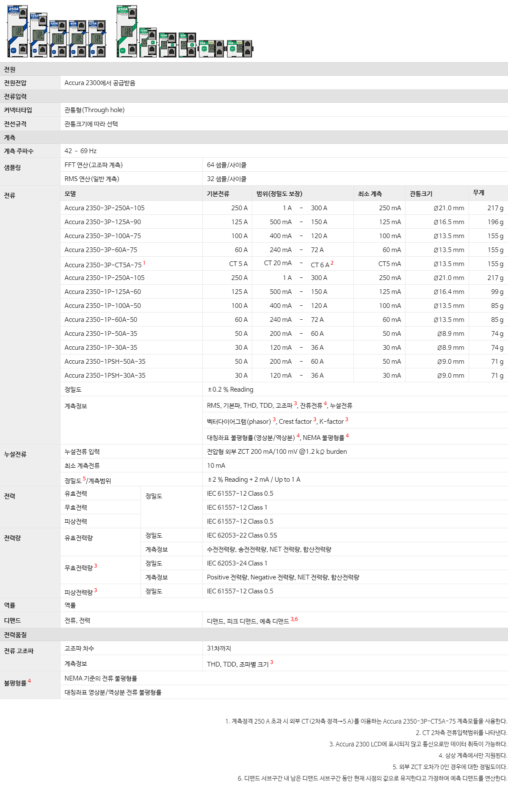Click model "Accura 2350-3P-60A-75"
This screenshot has width=508, height=812.
pyautogui.click(x=101, y=250)
